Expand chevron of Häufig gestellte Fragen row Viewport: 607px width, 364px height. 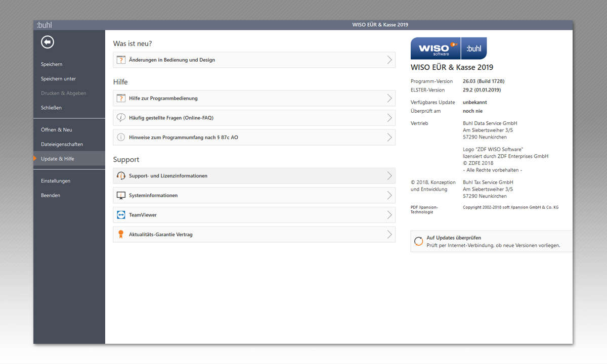coord(389,118)
